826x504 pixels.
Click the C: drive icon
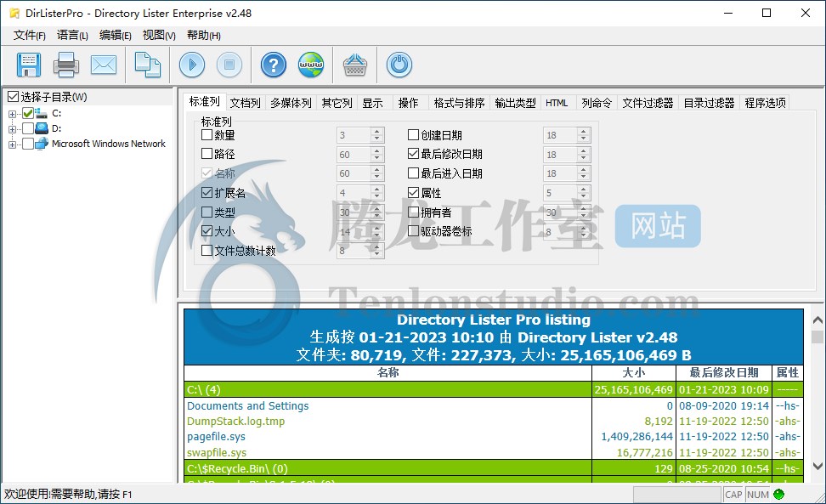point(42,113)
